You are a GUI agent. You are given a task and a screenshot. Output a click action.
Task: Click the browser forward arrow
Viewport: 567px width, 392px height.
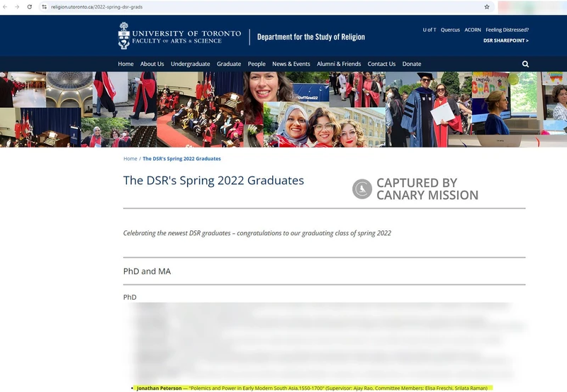(17, 6)
